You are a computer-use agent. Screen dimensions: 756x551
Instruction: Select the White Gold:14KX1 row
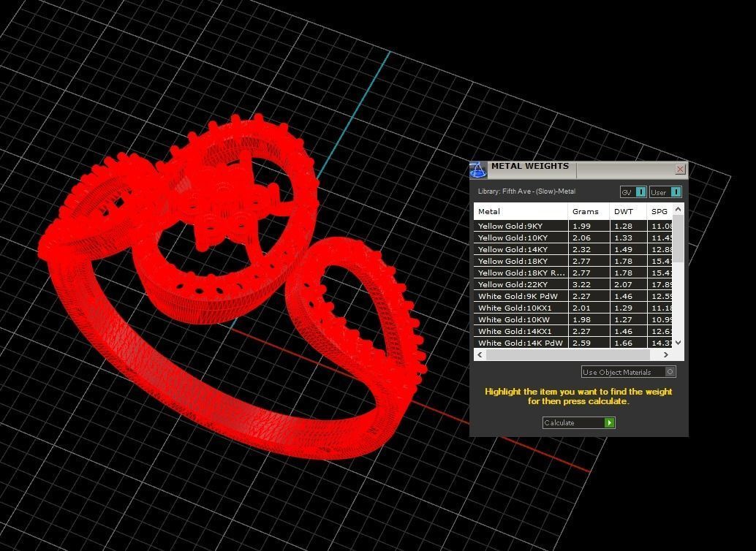[572, 331]
